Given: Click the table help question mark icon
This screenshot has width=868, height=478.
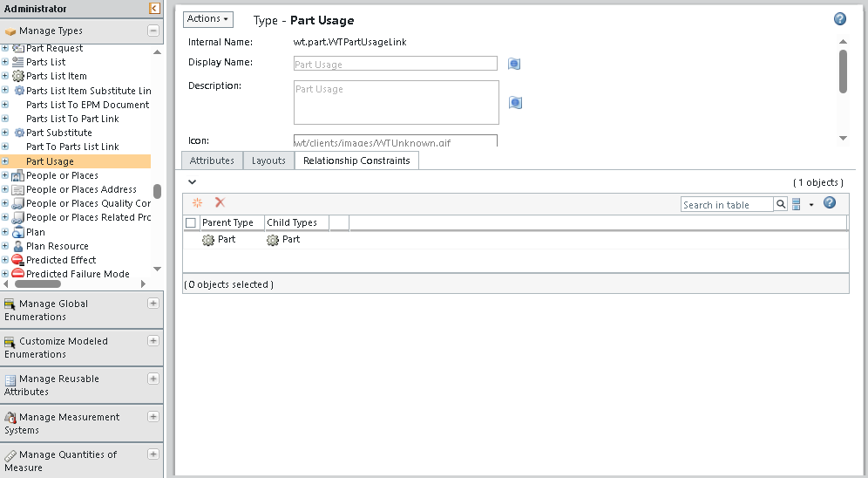Looking at the screenshot, I should pyautogui.click(x=830, y=203).
